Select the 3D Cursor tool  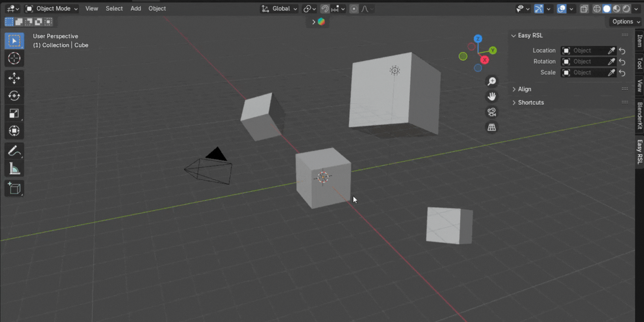[14, 59]
